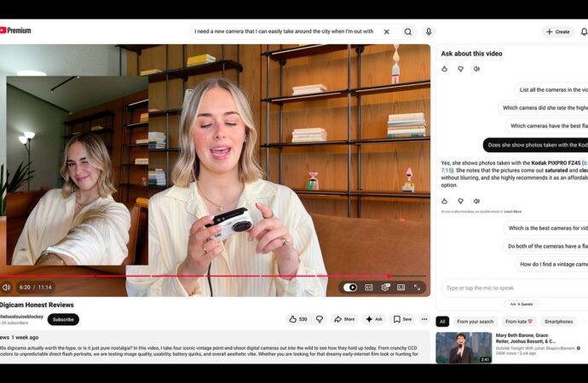Open player settings gear icon
Screen dimensions: 588x383
click(385, 287)
